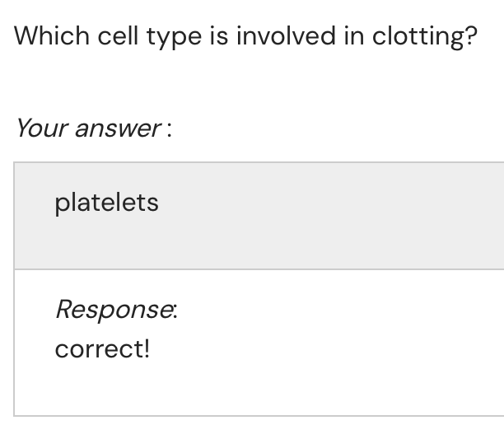Screen dimensions: 504x425
Task: Click the word "is" in the question
Action: (220, 36)
